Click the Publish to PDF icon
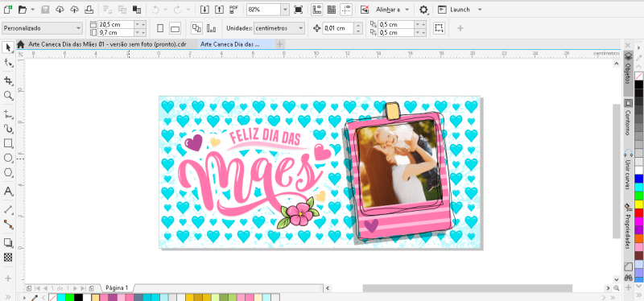644x301 pixels. pos(234,9)
